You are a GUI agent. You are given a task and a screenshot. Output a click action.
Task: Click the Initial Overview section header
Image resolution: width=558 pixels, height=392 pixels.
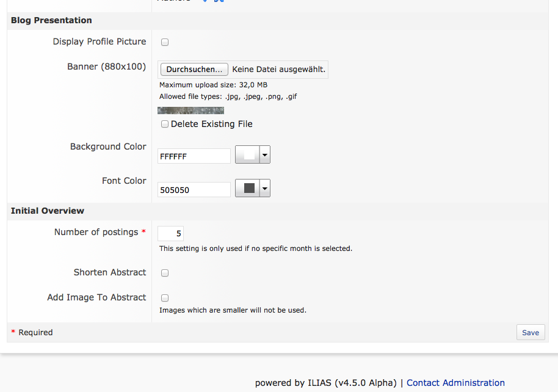(x=48, y=211)
